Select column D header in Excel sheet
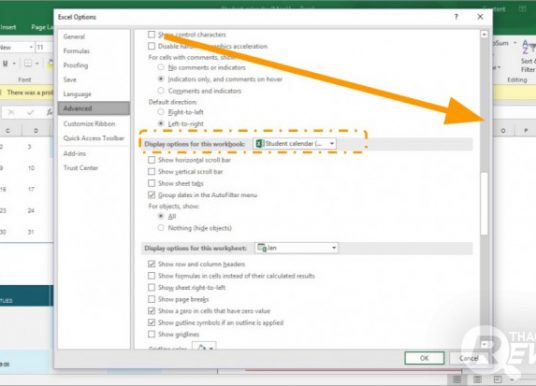 click(36, 131)
